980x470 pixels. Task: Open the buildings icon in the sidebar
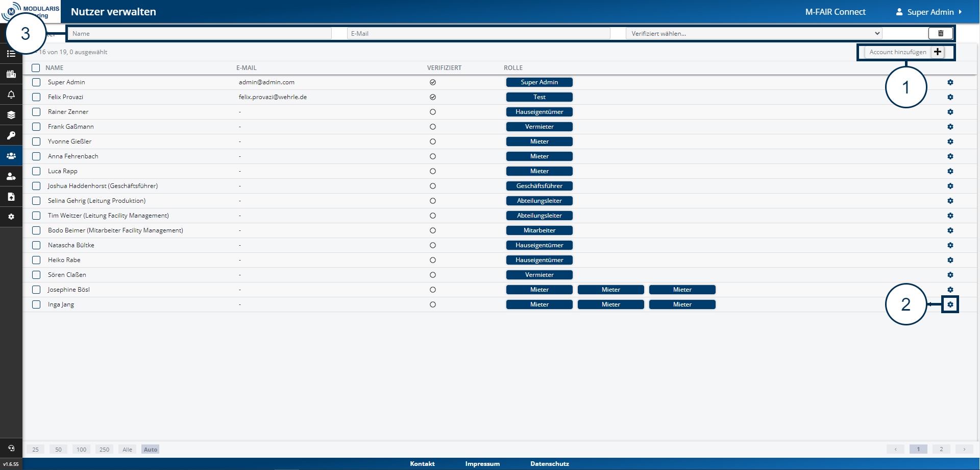point(11,74)
